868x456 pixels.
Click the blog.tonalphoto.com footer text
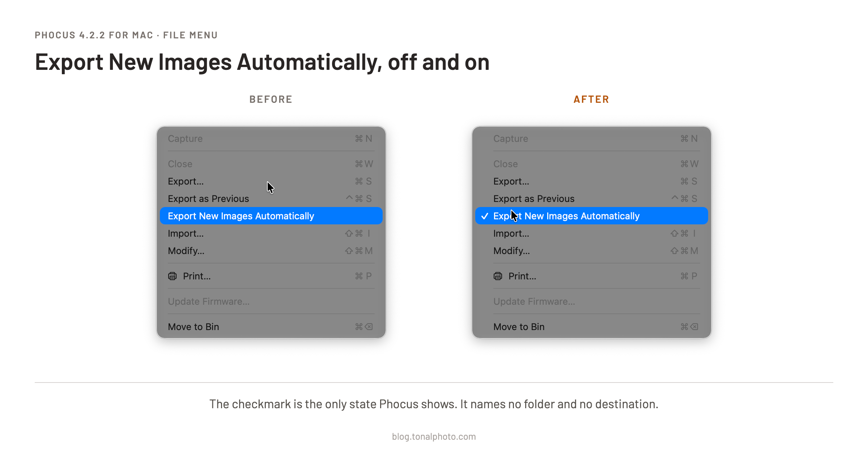click(434, 436)
